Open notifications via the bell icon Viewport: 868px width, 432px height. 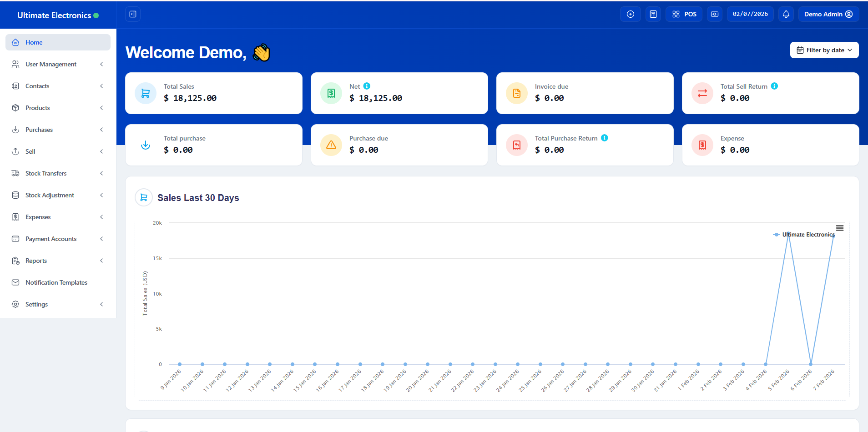tap(786, 14)
